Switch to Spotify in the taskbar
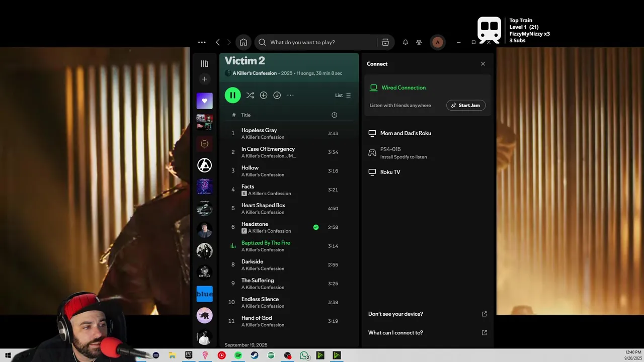Viewport: 644px width, 362px height. (238, 355)
